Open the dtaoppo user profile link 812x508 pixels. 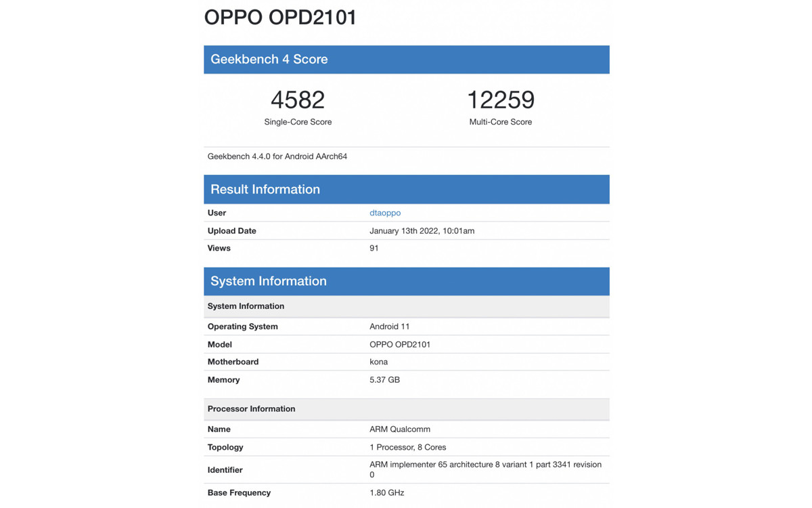point(385,213)
